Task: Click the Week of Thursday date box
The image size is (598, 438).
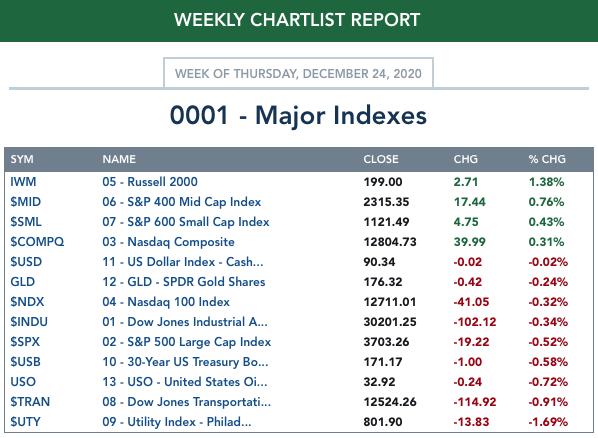Action: coord(298,73)
